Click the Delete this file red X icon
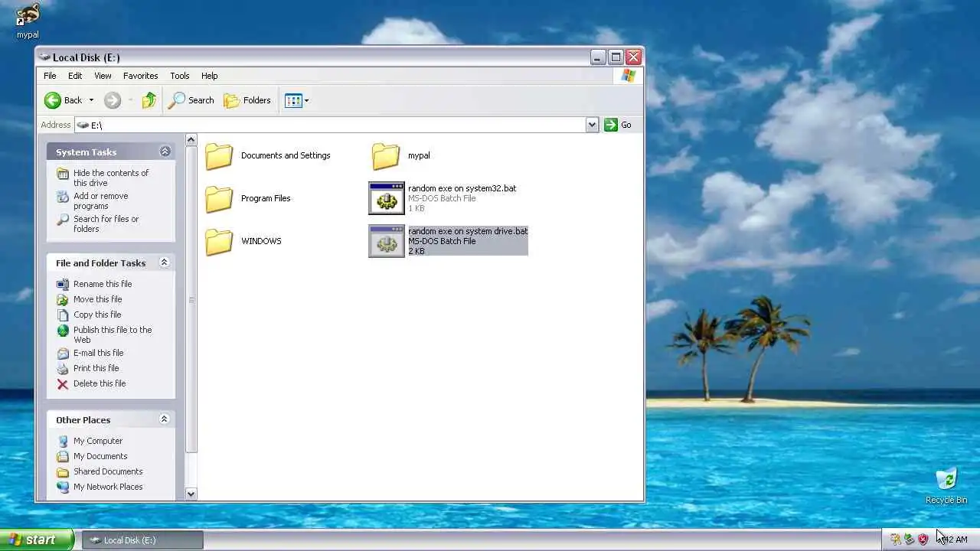The image size is (980, 551). (x=63, y=383)
